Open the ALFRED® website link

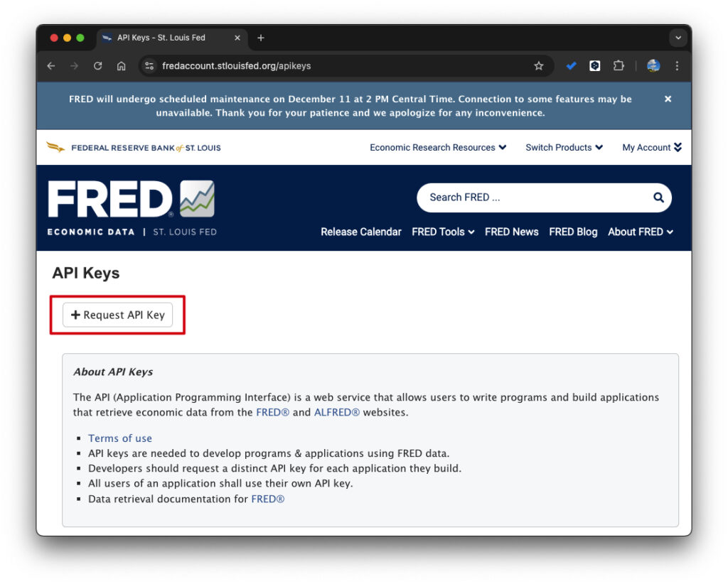[336, 412]
